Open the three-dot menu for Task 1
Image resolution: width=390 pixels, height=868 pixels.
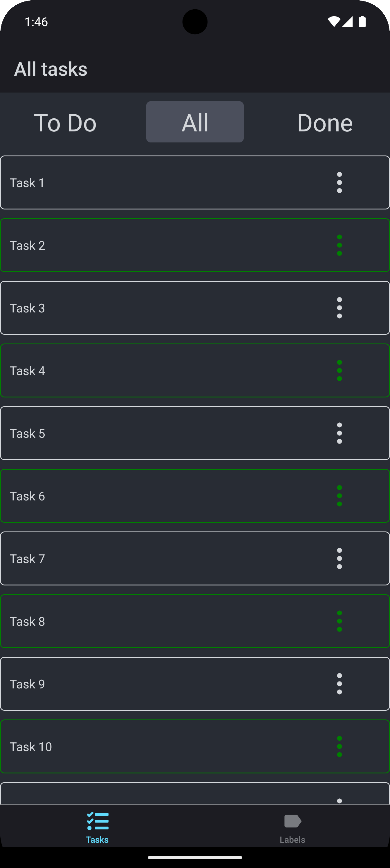[x=339, y=182]
